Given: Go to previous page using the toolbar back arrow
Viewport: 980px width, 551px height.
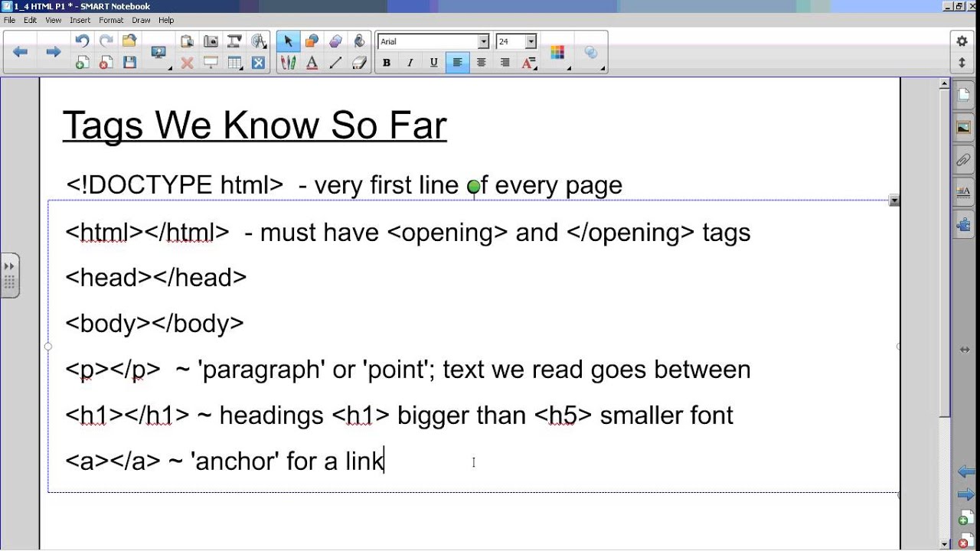Looking at the screenshot, I should tap(21, 52).
